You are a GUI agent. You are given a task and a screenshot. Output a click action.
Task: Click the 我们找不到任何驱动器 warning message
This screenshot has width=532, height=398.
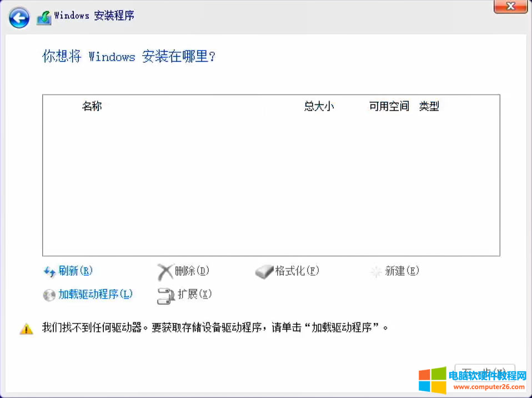point(215,327)
